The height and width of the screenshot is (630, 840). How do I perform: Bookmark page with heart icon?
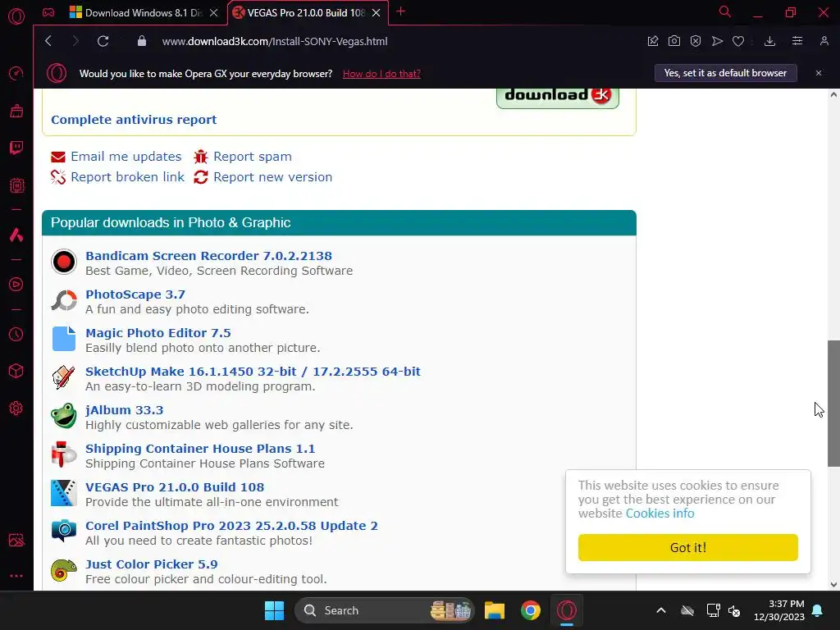(x=738, y=41)
